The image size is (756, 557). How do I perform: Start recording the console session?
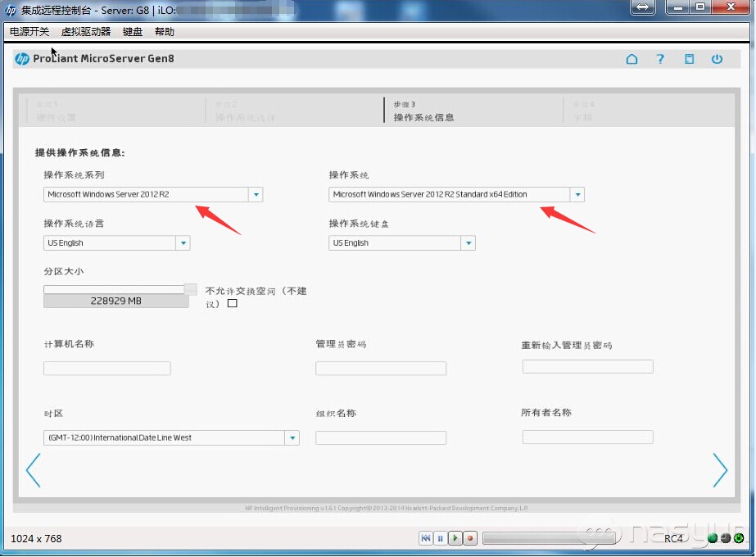point(469,537)
